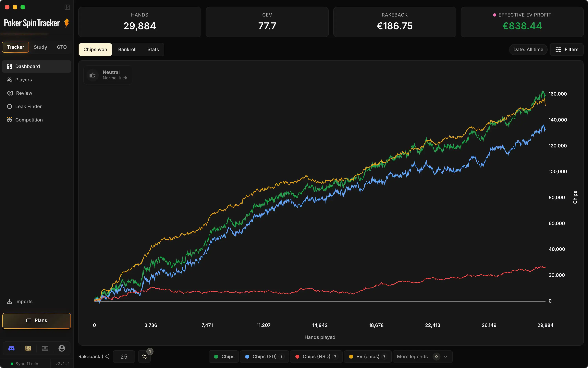Open the user account profile icon
Image resolution: width=588 pixels, height=368 pixels.
point(62,348)
